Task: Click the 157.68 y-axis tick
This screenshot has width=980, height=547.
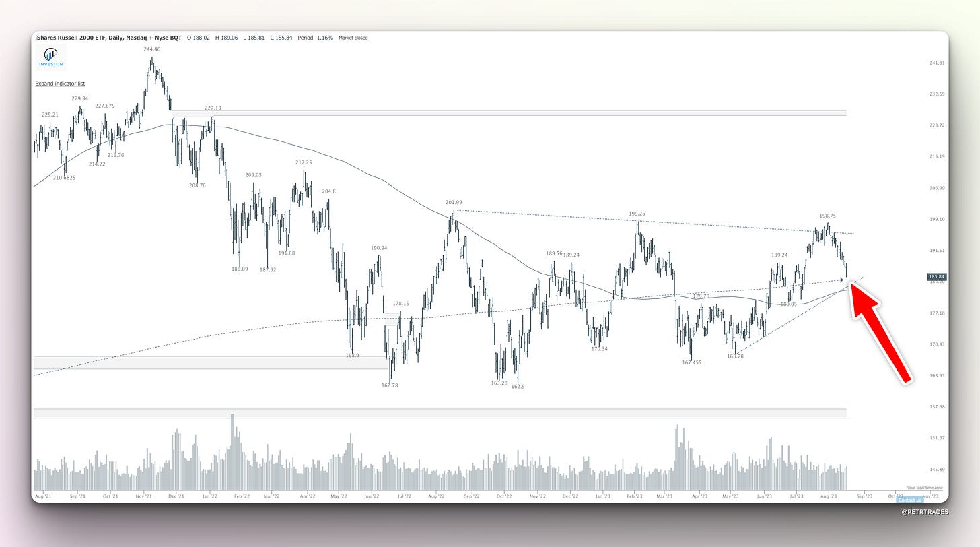Action: click(x=937, y=406)
